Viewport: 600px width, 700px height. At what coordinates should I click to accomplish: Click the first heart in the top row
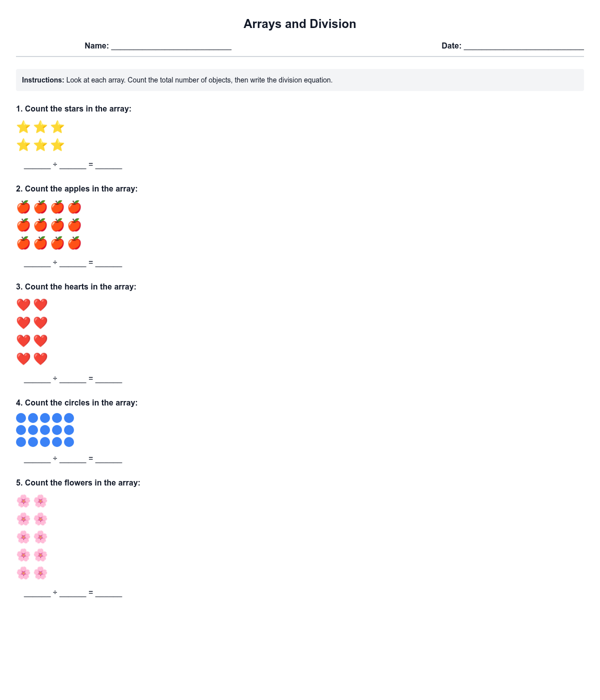tap(23, 304)
